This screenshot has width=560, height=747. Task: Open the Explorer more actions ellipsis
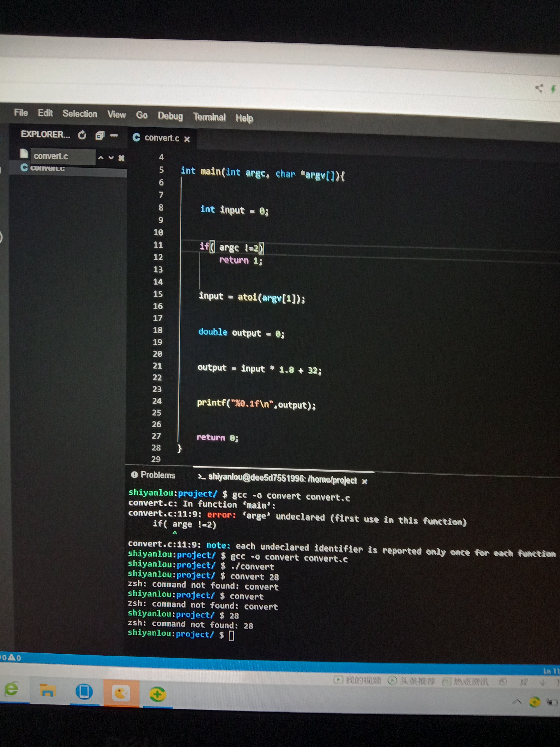pyautogui.click(x=114, y=136)
